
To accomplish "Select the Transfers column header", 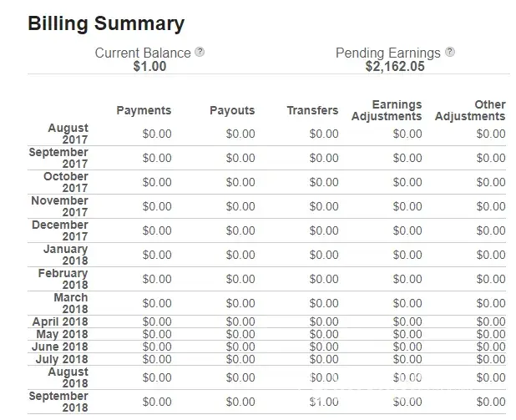I will click(312, 110).
